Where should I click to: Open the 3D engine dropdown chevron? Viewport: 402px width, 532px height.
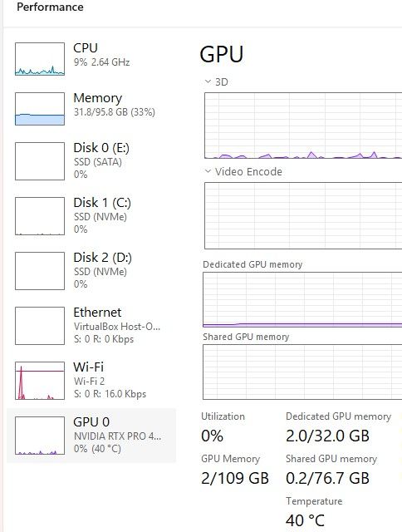point(208,81)
